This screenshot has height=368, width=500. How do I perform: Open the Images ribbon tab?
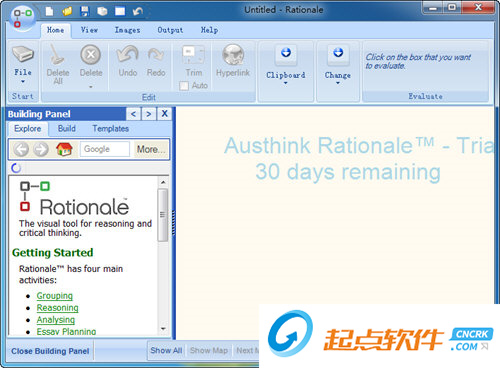127,30
